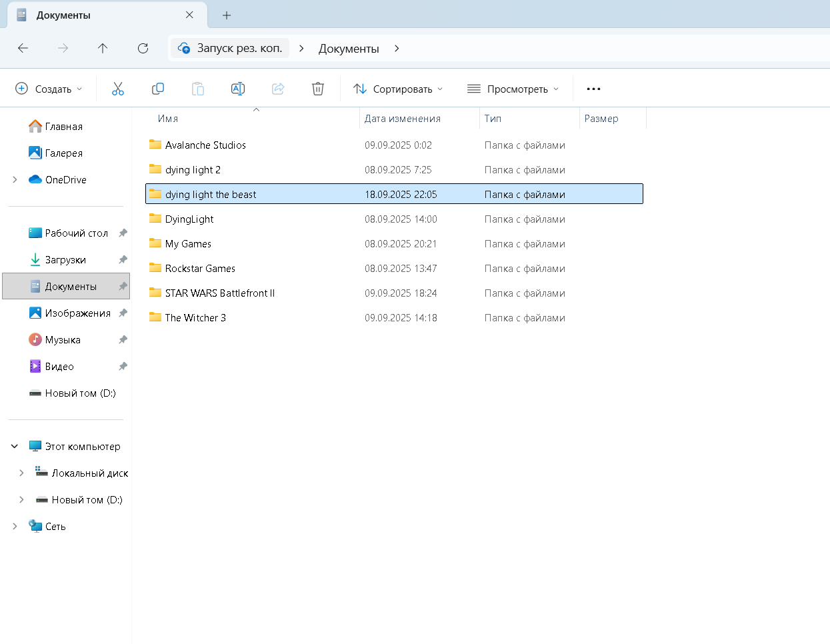
Task: Click the Refresh arrow icon
Action: 143,48
